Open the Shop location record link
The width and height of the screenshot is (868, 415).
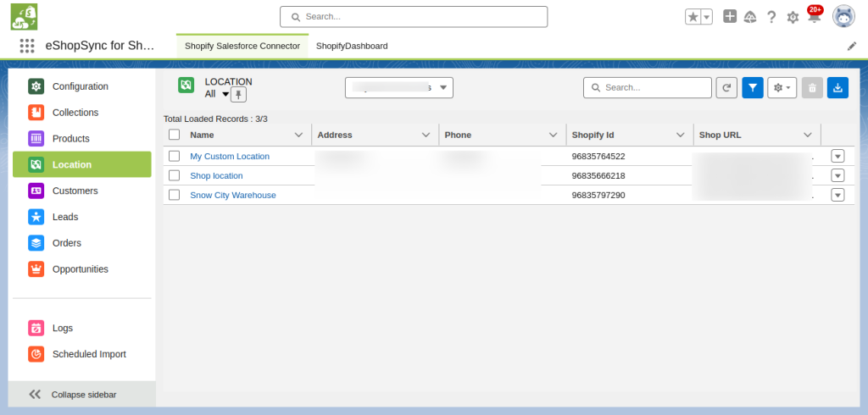(x=216, y=175)
